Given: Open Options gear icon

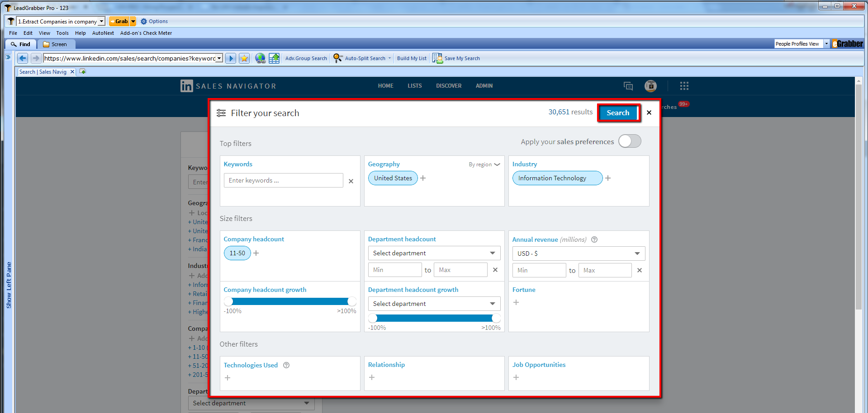Looking at the screenshot, I should coord(144,21).
